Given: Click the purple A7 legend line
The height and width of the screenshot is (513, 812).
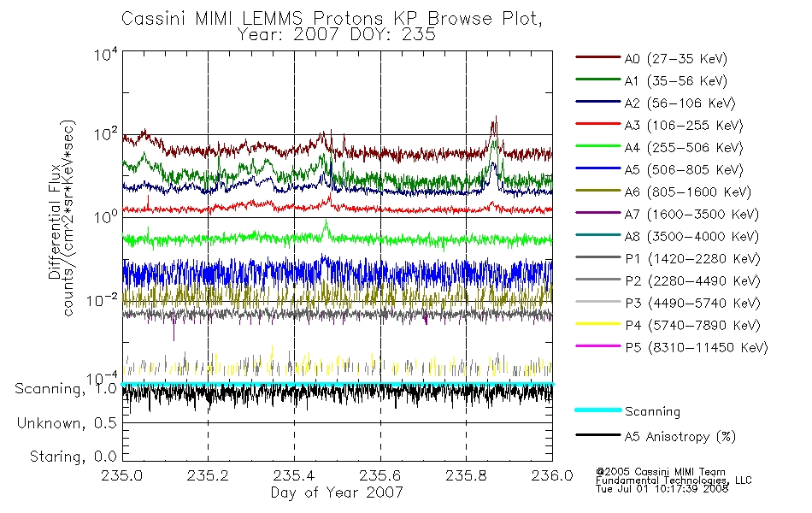Looking at the screenshot, I should [x=598, y=212].
